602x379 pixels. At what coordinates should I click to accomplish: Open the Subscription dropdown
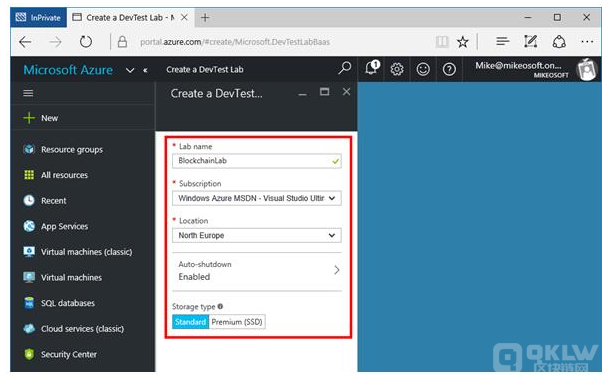click(256, 198)
